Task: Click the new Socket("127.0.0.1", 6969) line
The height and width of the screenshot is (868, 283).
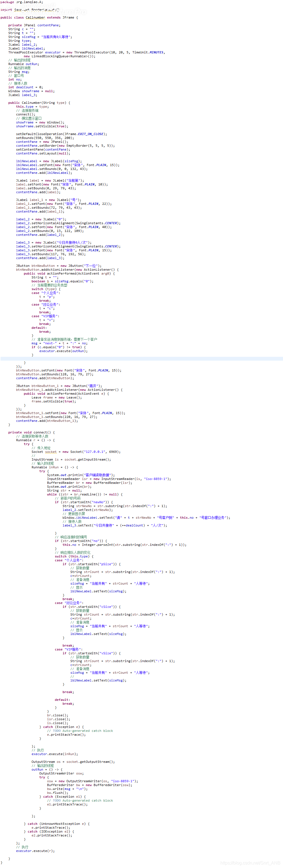Action: pos(76,452)
